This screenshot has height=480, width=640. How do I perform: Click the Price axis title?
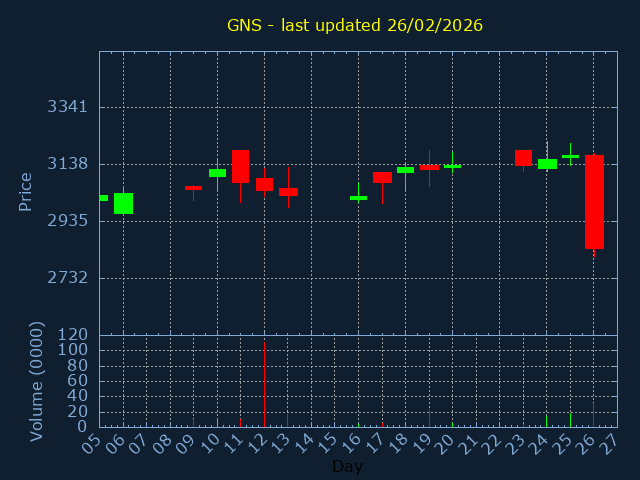click(26, 191)
